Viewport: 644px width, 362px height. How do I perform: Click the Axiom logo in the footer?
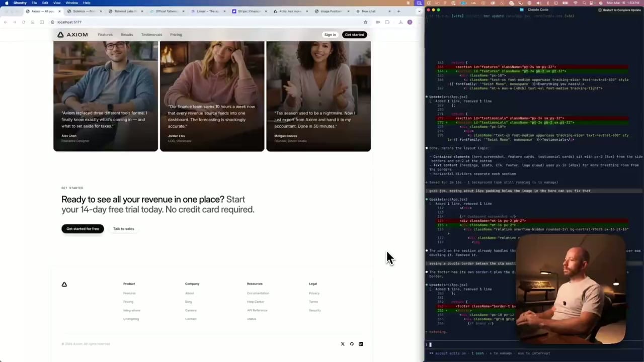[64, 285]
